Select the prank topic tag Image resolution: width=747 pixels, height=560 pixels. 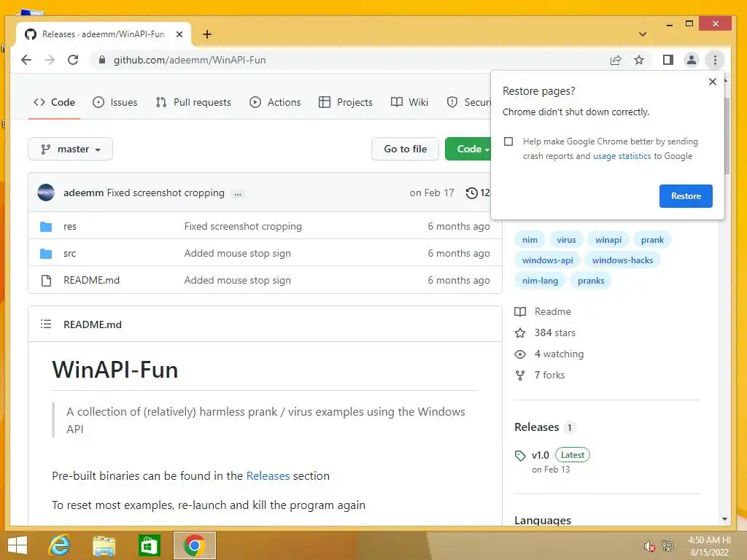point(652,240)
